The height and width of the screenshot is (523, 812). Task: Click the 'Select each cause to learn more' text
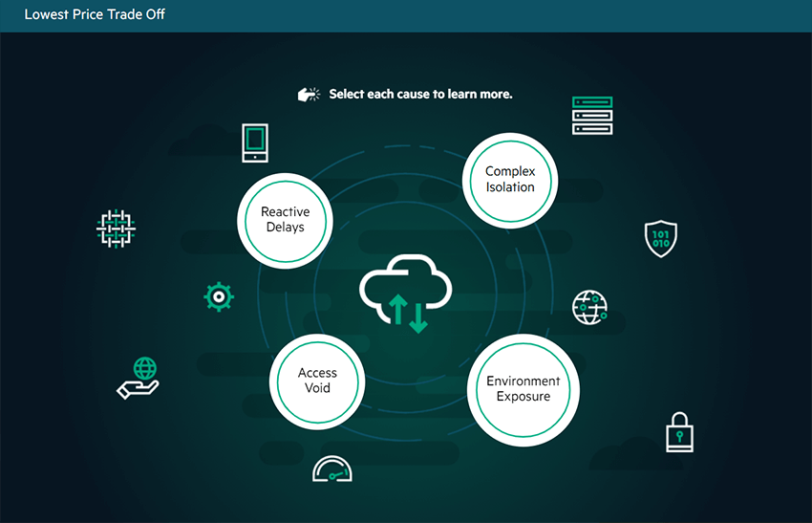420,95
